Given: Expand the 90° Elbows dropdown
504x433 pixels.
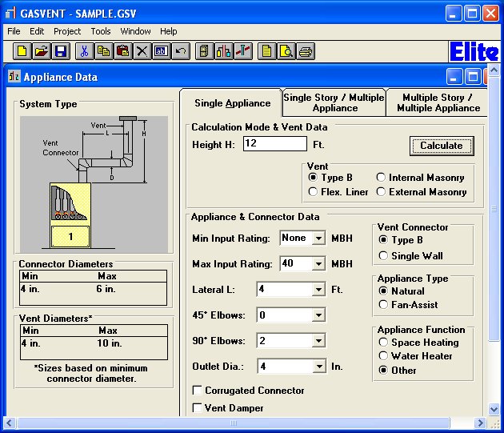Looking at the screenshot, I should (318, 341).
